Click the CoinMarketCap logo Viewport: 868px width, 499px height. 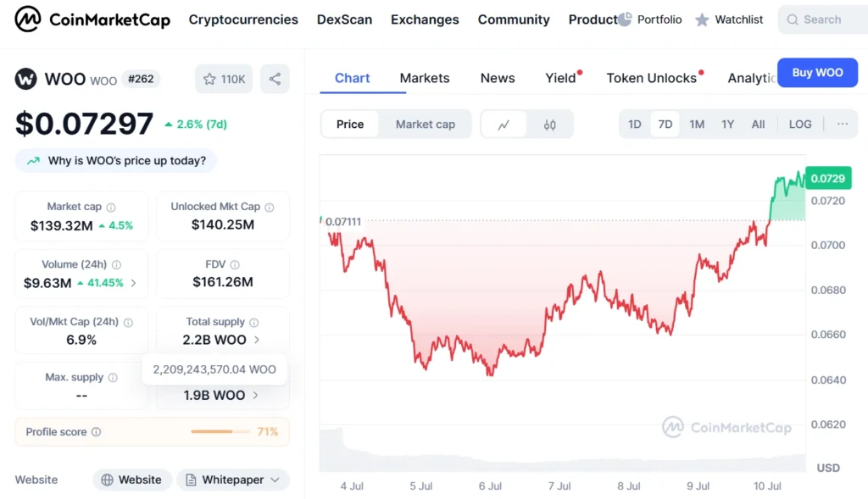tap(91, 19)
